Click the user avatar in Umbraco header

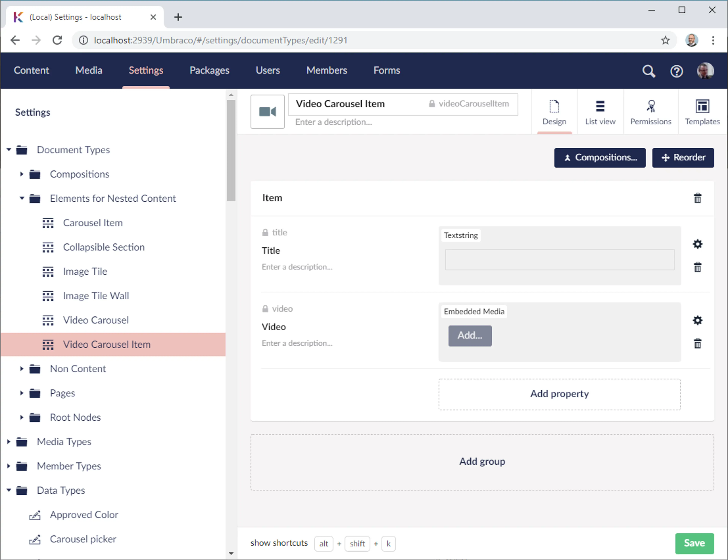click(x=705, y=71)
